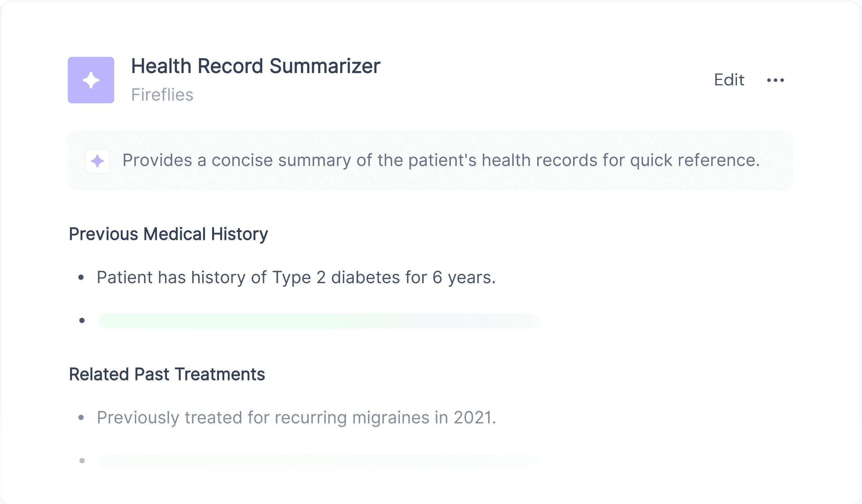Screen dimensions: 862x504
Task: Click the faded placeholder bar at bottom
Action: click(319, 461)
